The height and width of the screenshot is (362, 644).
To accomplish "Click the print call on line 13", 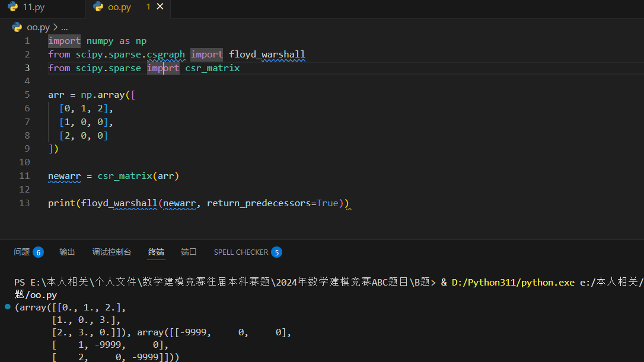I will (x=62, y=203).
